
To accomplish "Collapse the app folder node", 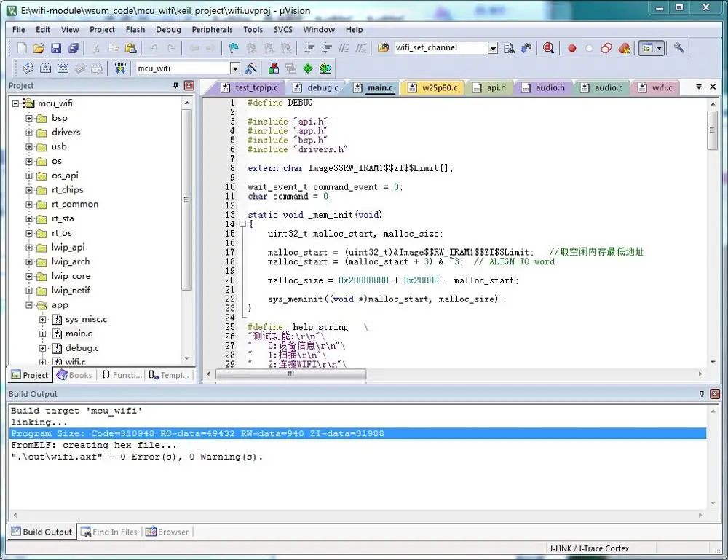I will click(x=29, y=305).
